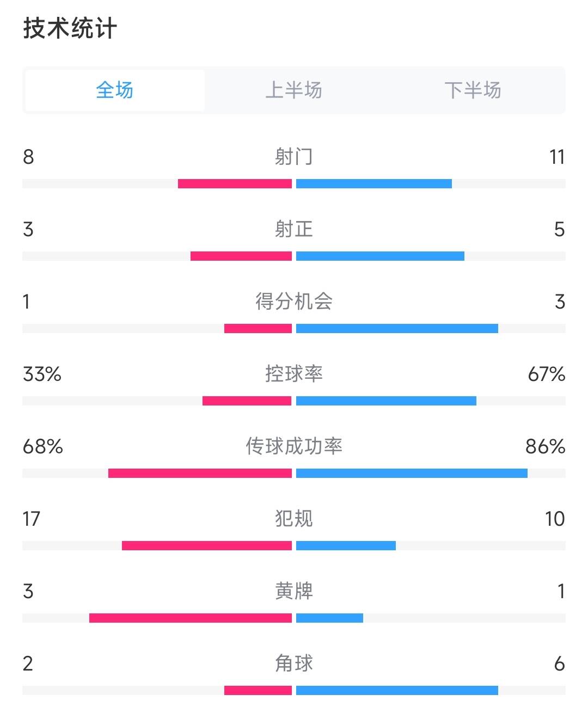
Task: Click the 射门 stat label
Action: 294,157
